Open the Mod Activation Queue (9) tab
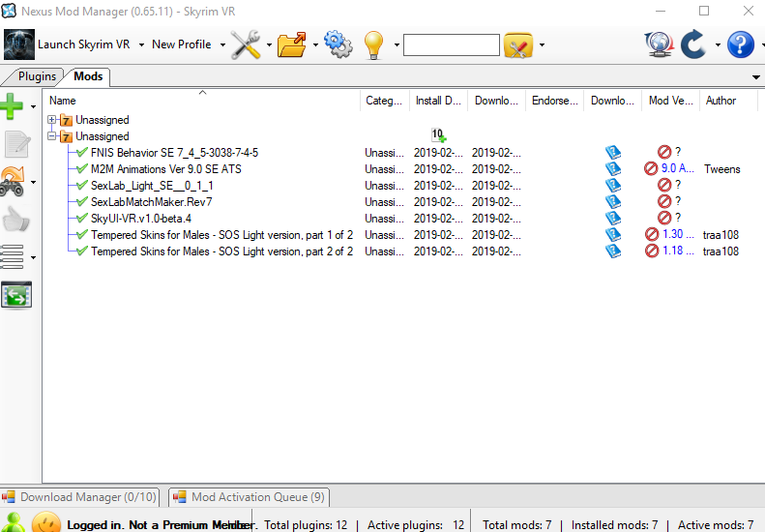The image size is (765, 532). (250, 497)
